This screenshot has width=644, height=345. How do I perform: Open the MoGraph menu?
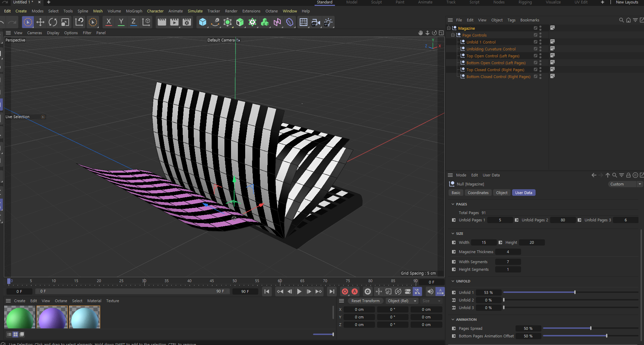click(134, 11)
